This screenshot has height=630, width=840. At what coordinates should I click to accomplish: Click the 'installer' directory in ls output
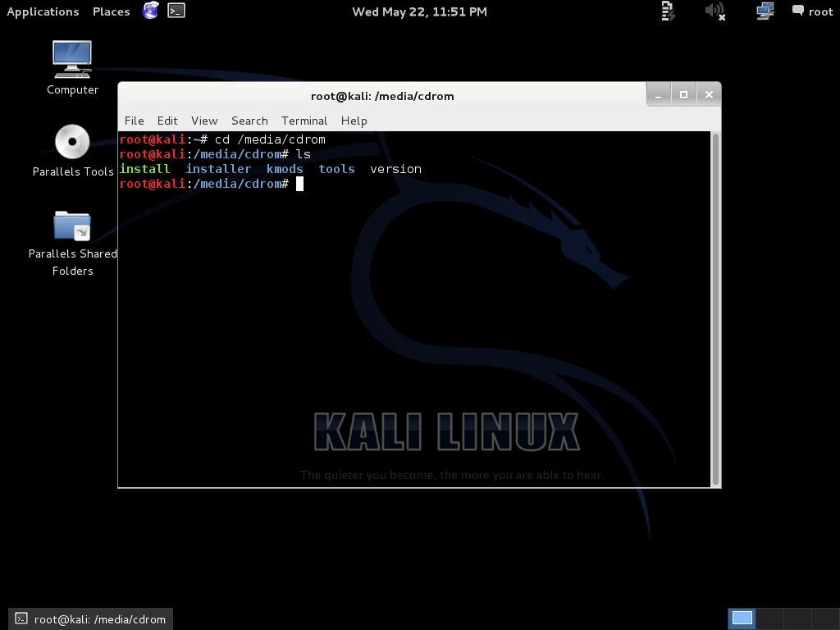[218, 169]
